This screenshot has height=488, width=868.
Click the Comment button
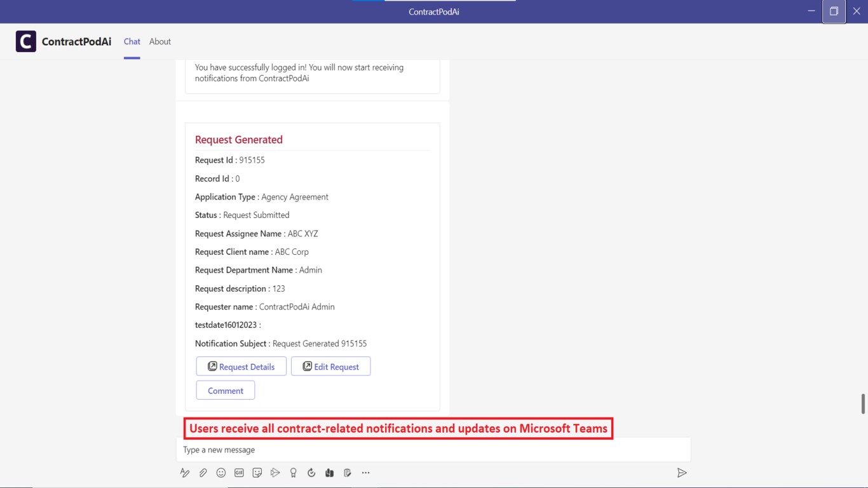tap(226, 390)
